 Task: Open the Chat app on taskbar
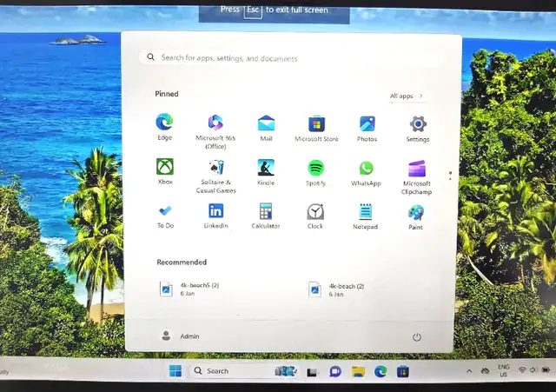[335, 371]
